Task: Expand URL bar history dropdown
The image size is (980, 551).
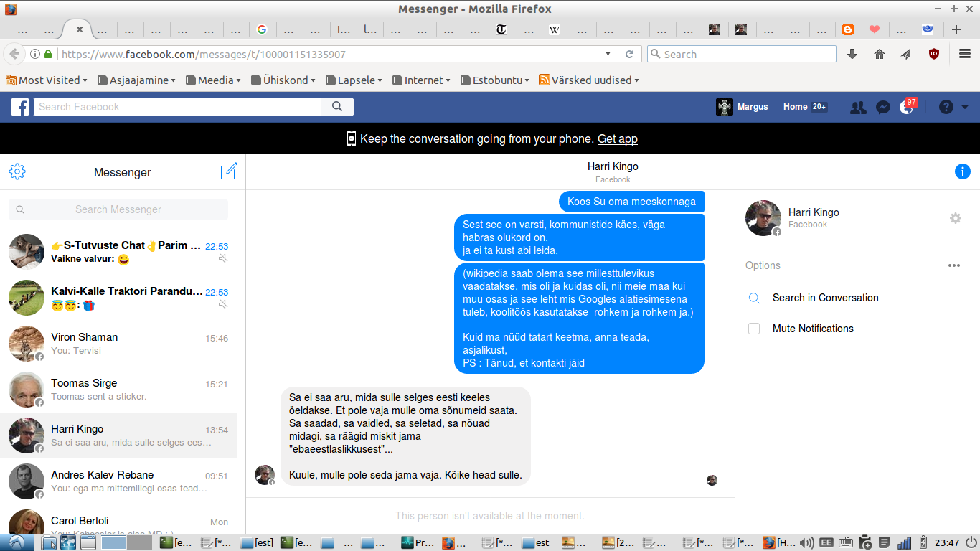Action: 608,54
